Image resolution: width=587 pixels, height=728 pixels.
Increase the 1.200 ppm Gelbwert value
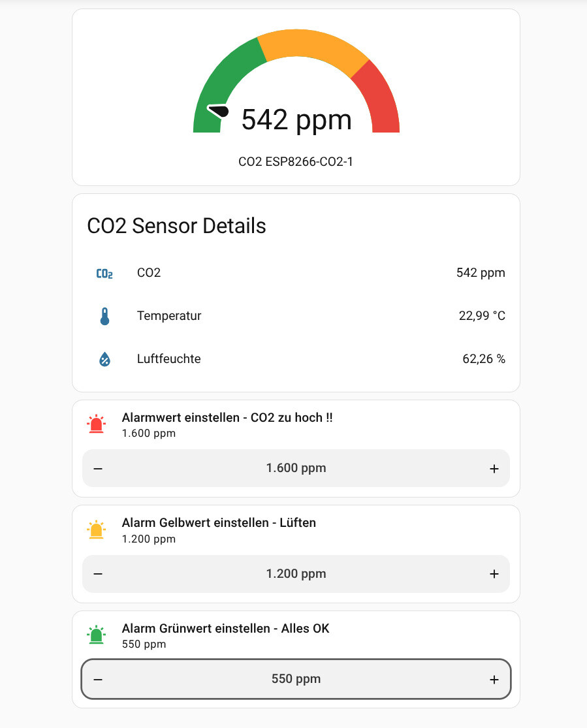(x=494, y=574)
